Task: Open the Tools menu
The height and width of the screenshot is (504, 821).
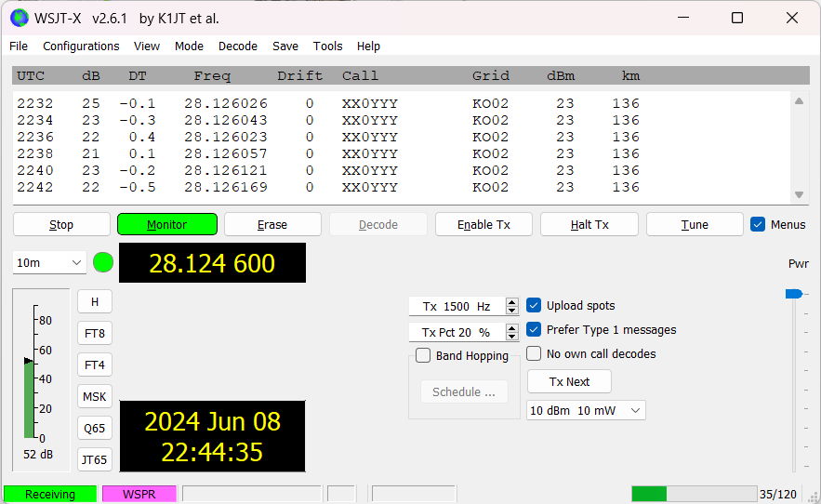Action: click(328, 46)
